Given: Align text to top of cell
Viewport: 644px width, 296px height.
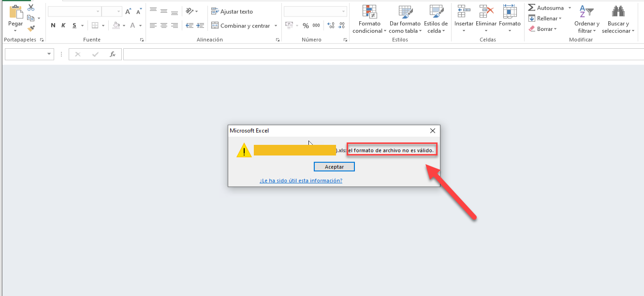Looking at the screenshot, I should [153, 11].
